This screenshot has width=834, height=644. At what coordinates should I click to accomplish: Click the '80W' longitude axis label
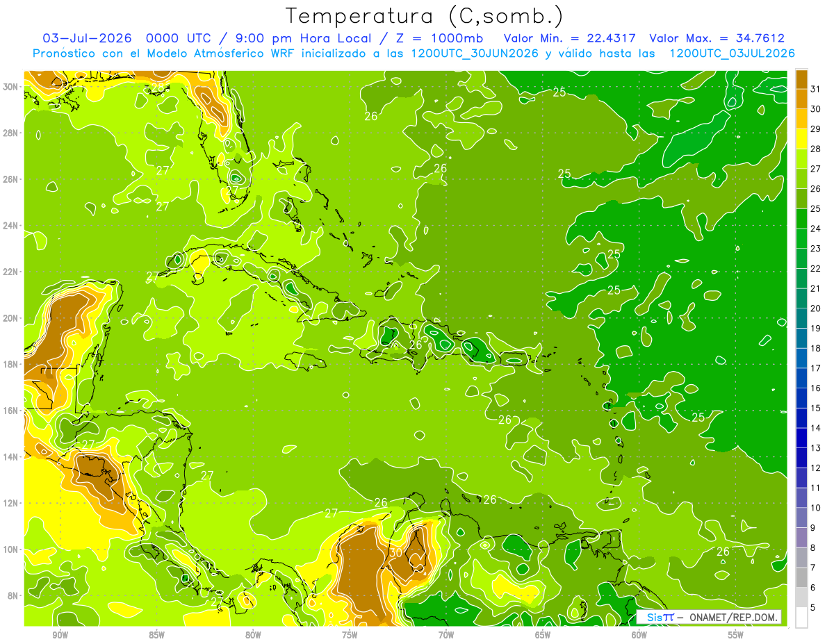(253, 635)
